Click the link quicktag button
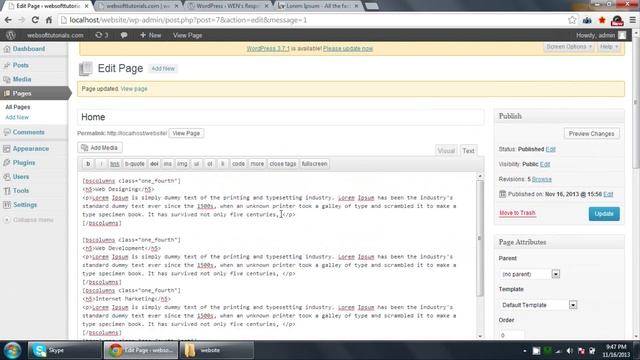640x360 pixels. pos(115,164)
